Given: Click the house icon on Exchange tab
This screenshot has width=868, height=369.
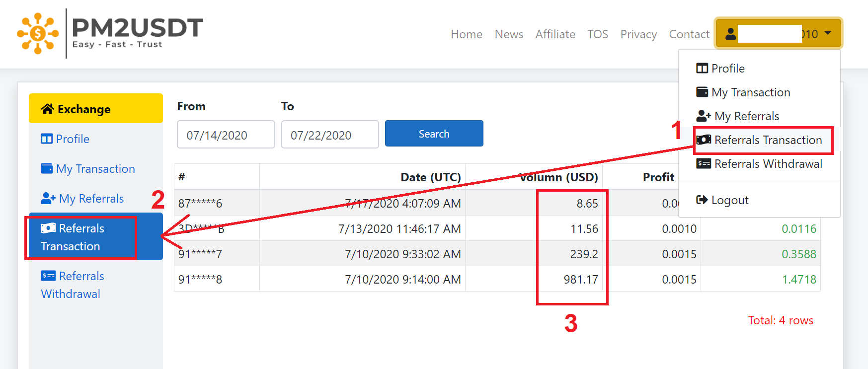Looking at the screenshot, I should pos(47,109).
